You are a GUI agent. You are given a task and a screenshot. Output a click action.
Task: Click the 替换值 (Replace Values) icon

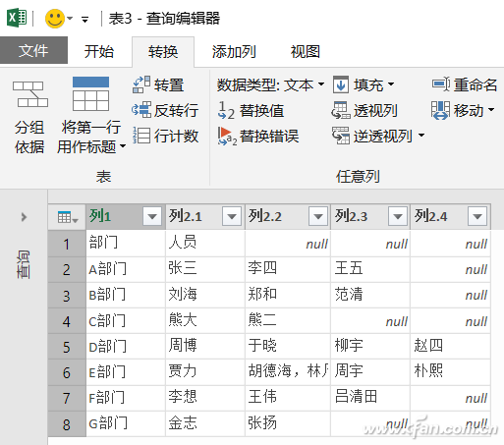tap(226, 110)
